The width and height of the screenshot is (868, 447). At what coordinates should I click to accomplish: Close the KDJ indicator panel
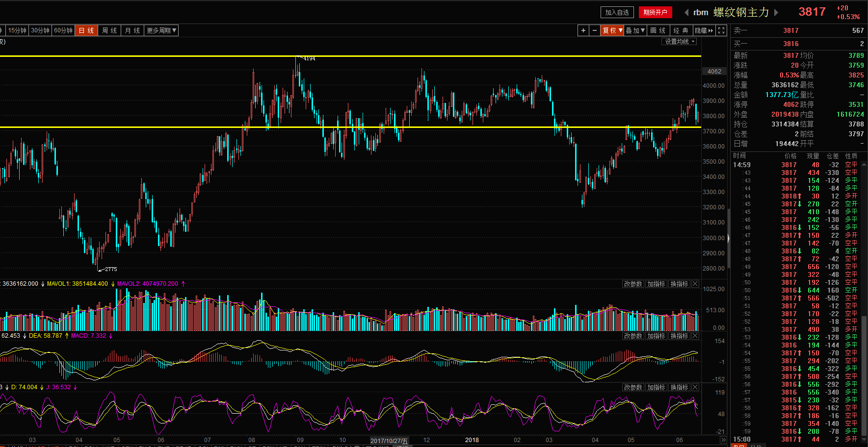(695, 387)
